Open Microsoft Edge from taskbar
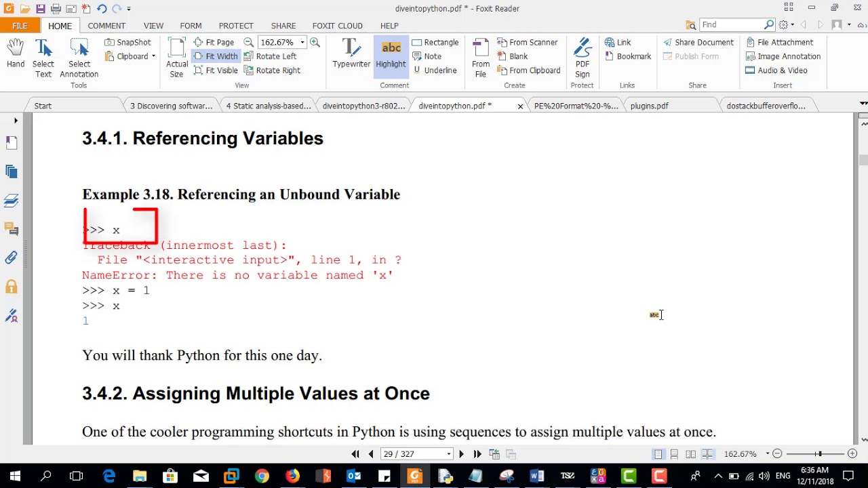 tap(108, 476)
